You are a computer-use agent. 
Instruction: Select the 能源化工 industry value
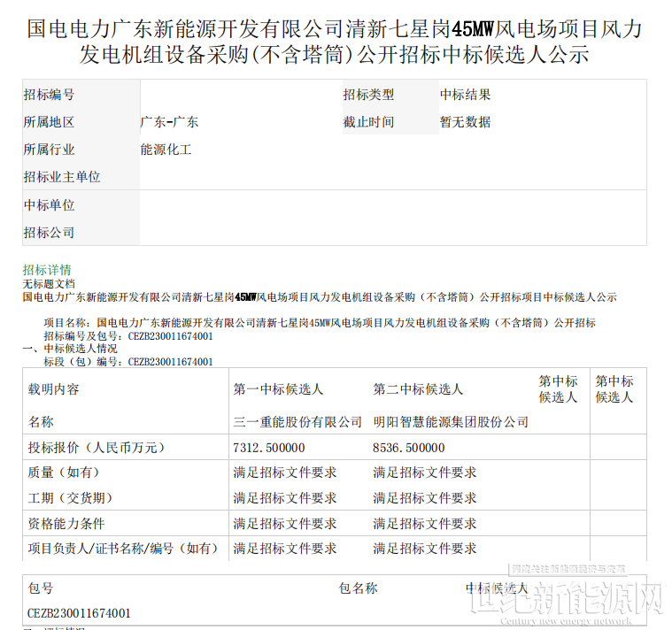tap(166, 150)
